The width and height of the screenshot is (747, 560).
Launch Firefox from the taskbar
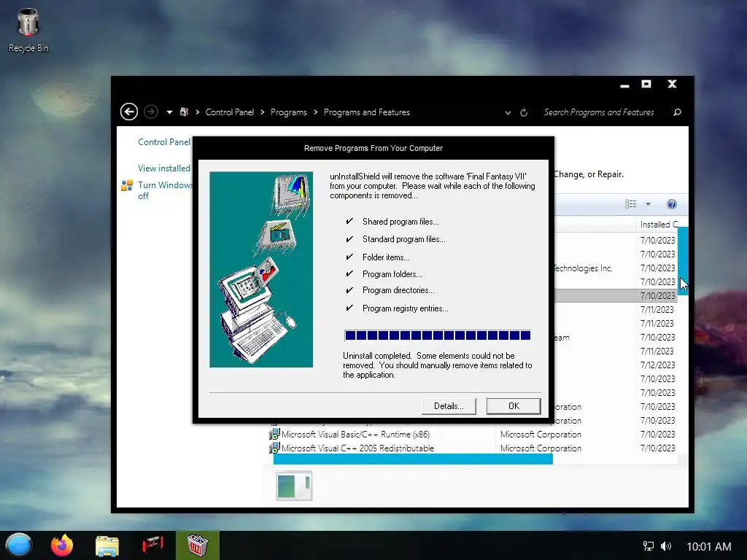[62, 545]
